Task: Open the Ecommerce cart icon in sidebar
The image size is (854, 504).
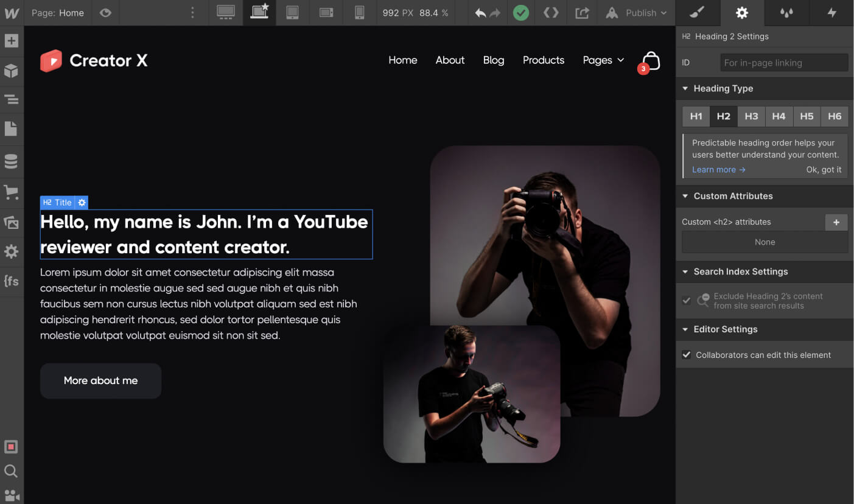Action: click(x=12, y=192)
